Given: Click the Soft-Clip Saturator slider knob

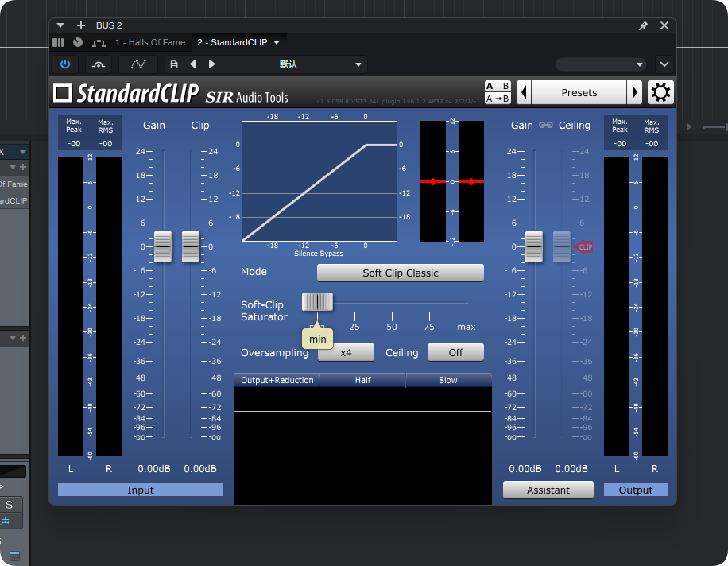Looking at the screenshot, I should click(318, 302).
